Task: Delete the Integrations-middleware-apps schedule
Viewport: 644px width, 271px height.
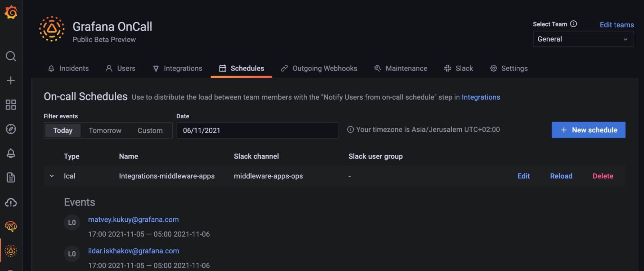Action: (603, 176)
